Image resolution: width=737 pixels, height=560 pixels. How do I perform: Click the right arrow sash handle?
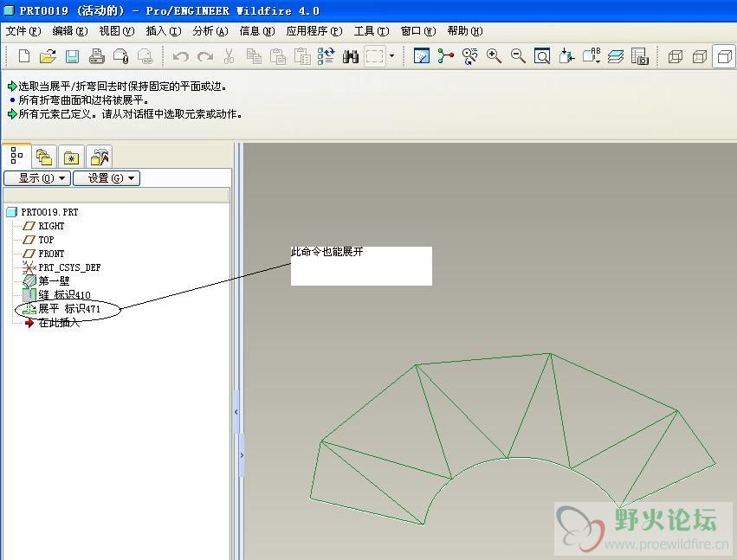coord(242,454)
